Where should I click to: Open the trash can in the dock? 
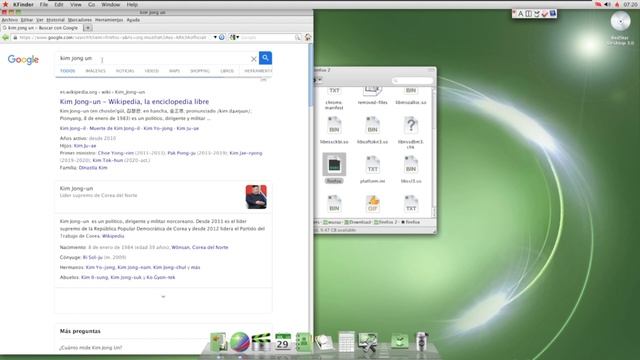pyautogui.click(x=422, y=341)
